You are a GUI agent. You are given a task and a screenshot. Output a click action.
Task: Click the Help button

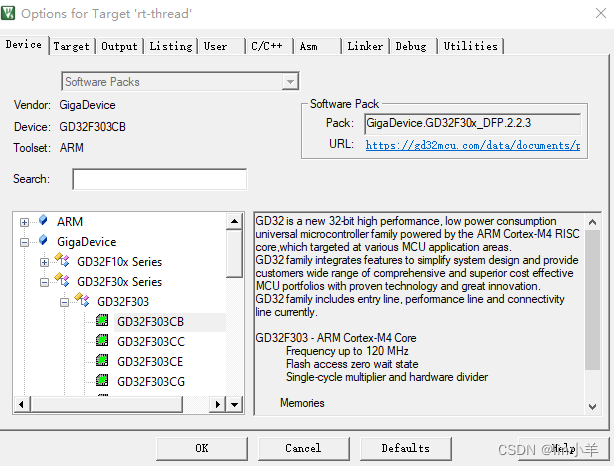563,448
